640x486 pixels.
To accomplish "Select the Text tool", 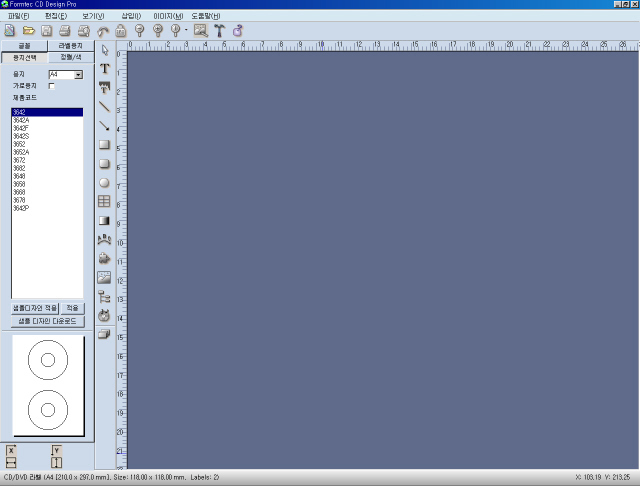I will tap(104, 68).
